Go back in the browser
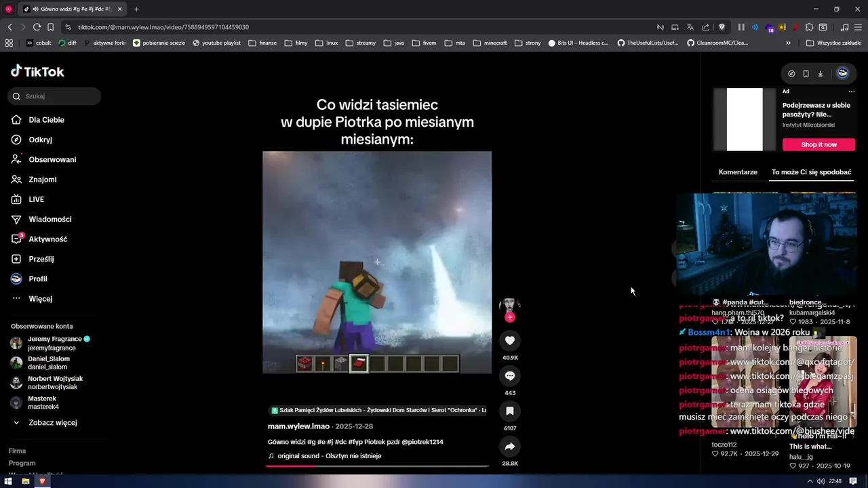The width and height of the screenshot is (868, 488). (x=9, y=27)
